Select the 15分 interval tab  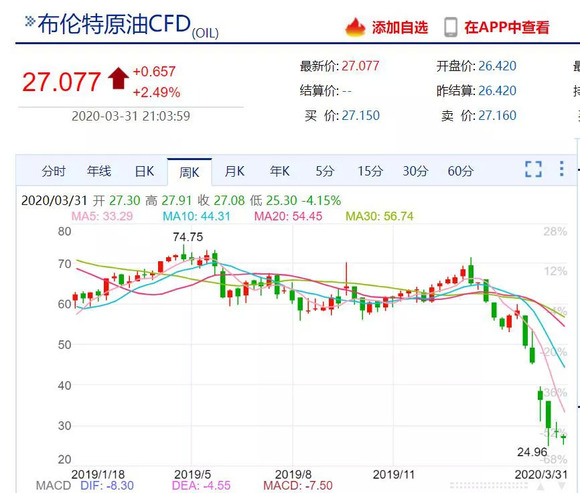click(370, 171)
